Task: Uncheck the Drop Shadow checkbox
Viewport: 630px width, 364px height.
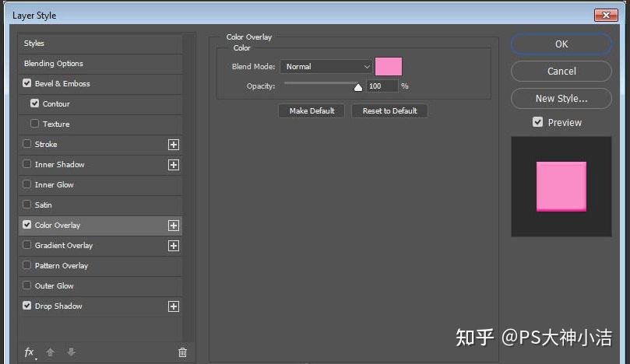Action: (x=27, y=306)
